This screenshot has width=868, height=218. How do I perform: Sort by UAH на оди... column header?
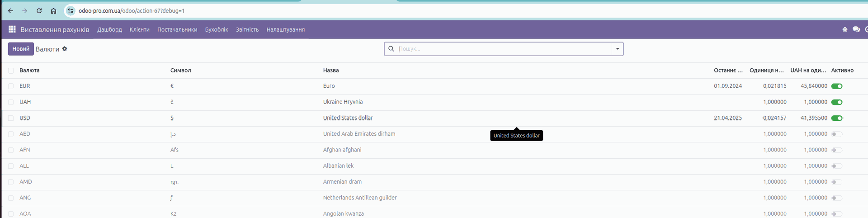tap(808, 71)
